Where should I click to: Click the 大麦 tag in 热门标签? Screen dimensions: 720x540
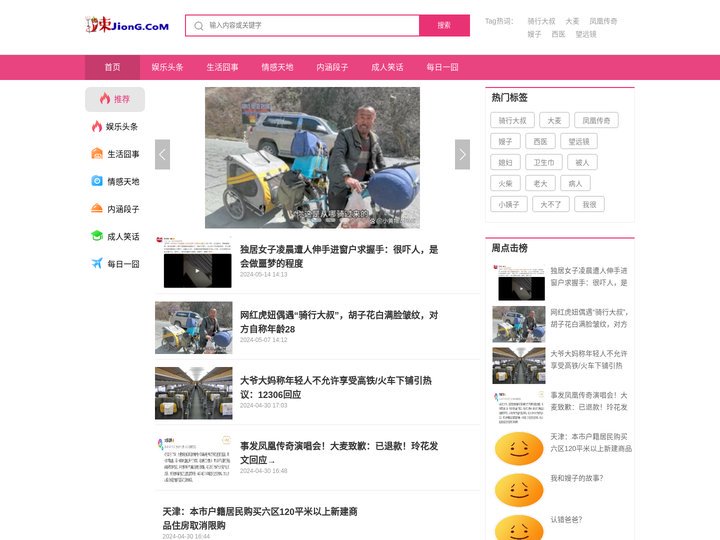pyautogui.click(x=554, y=120)
